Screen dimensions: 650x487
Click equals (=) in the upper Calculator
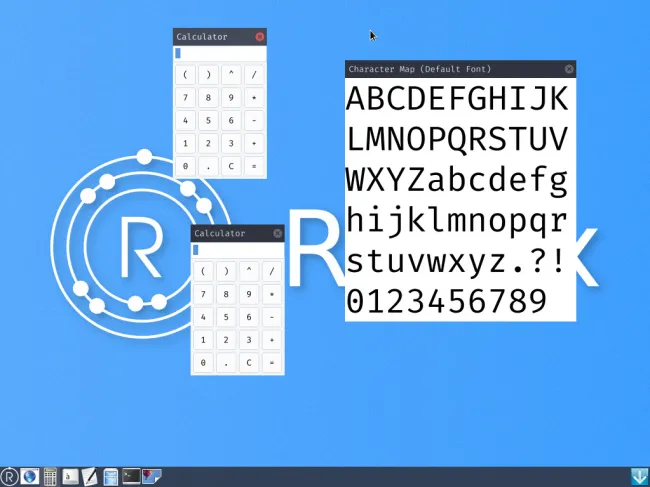254,166
